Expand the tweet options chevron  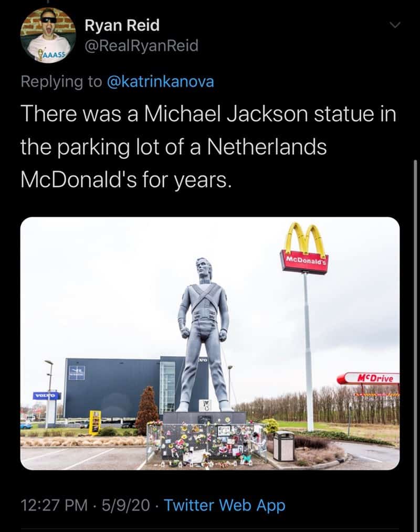click(x=395, y=25)
